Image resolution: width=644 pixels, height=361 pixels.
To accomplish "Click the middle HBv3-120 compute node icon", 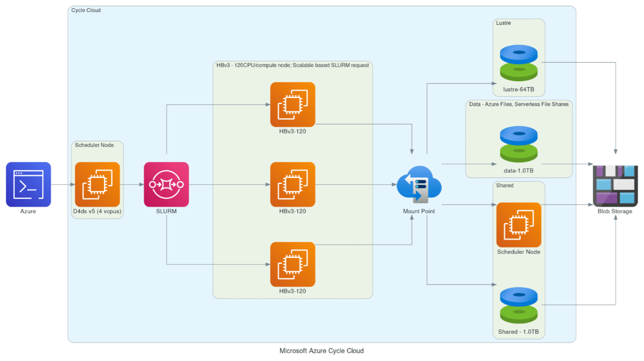I will pyautogui.click(x=292, y=184).
